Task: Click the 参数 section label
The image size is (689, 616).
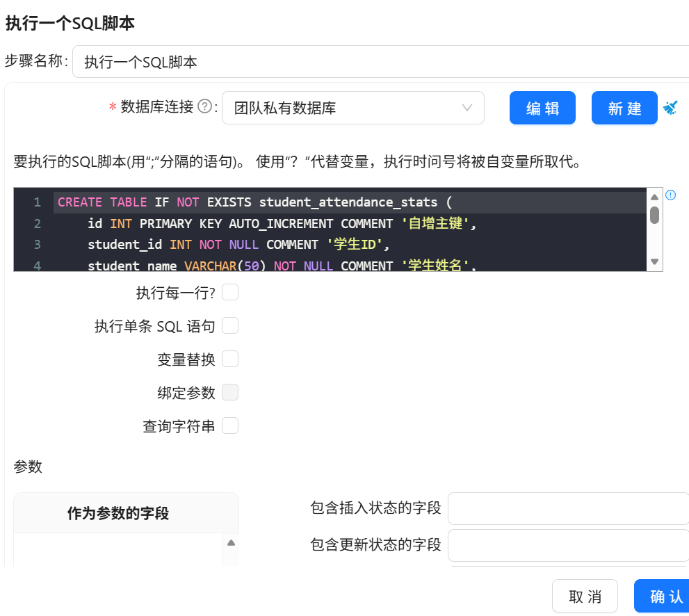Action: 28,467
